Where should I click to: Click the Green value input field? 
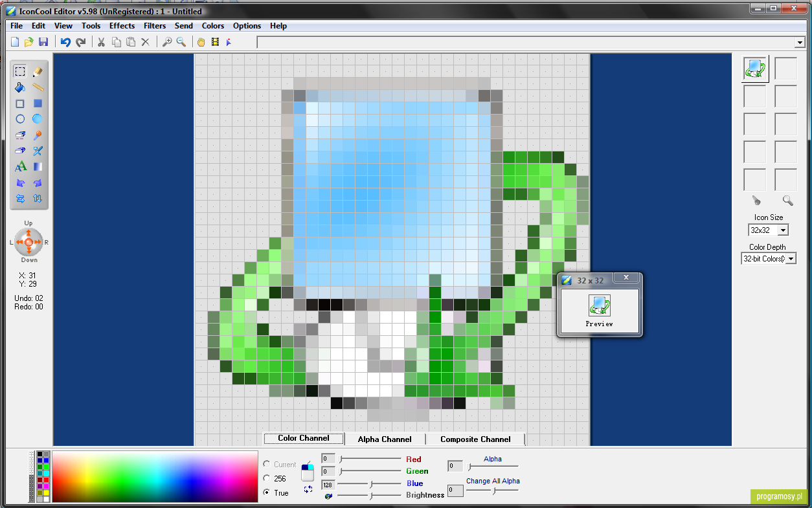click(x=329, y=471)
